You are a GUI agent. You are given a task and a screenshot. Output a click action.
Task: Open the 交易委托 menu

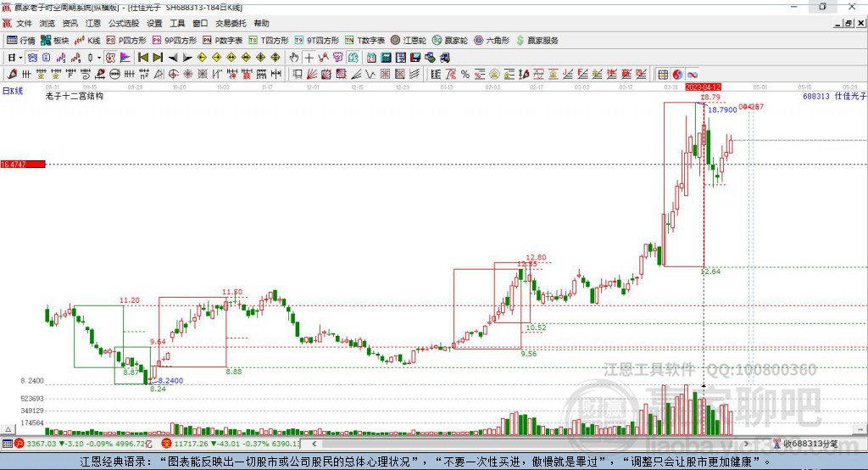(231, 23)
